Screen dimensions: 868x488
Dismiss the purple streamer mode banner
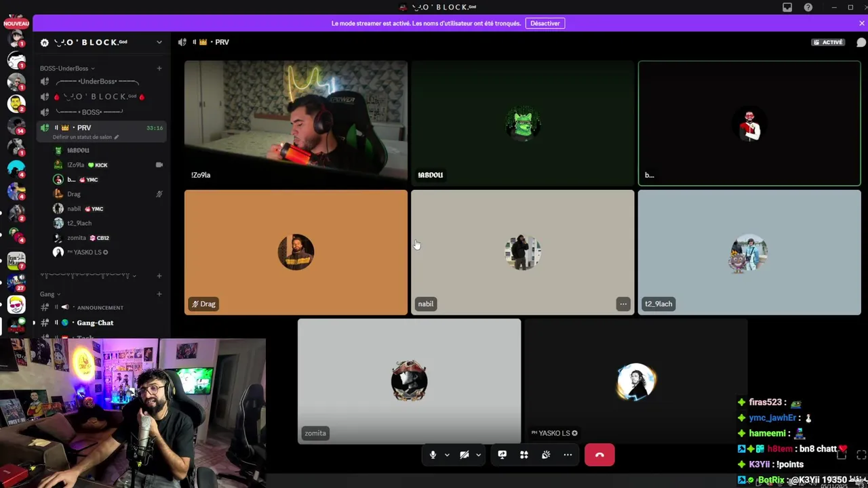(862, 23)
